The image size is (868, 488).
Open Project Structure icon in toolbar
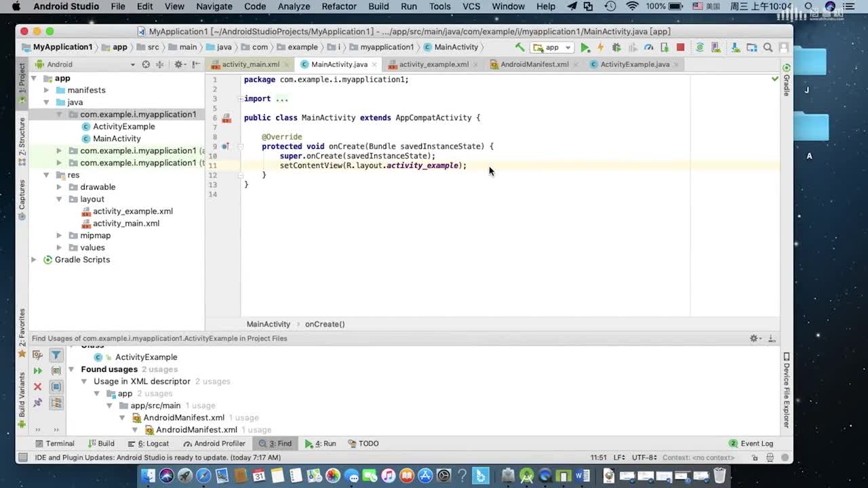pos(751,47)
